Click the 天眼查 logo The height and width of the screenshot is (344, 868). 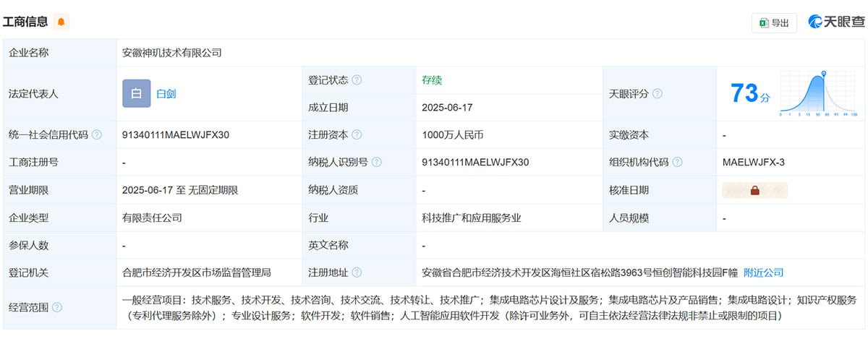[x=836, y=22]
